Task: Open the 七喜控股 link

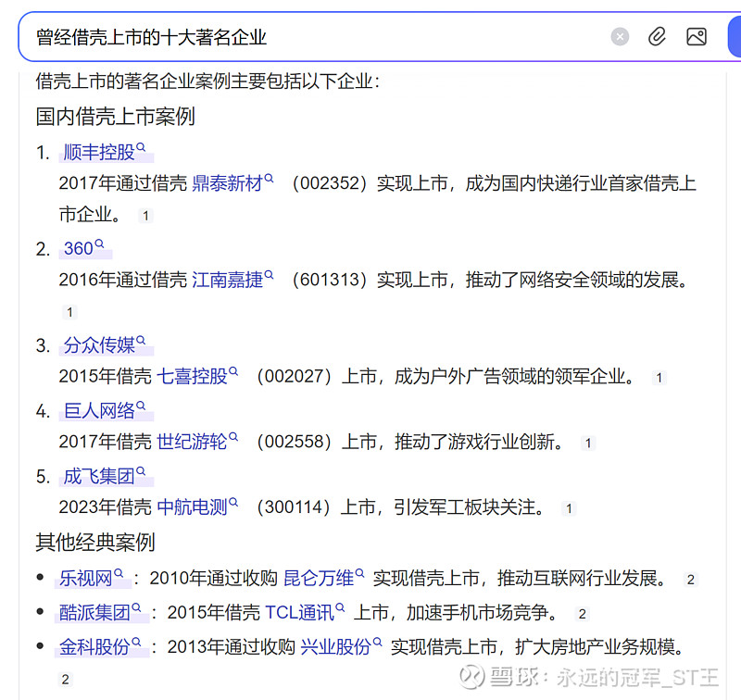Action: point(192,377)
